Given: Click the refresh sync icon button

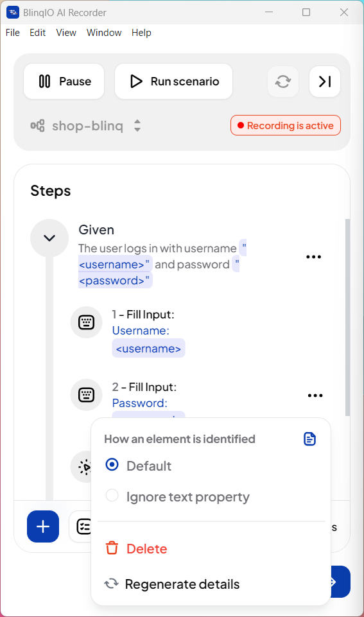Looking at the screenshot, I should point(283,82).
